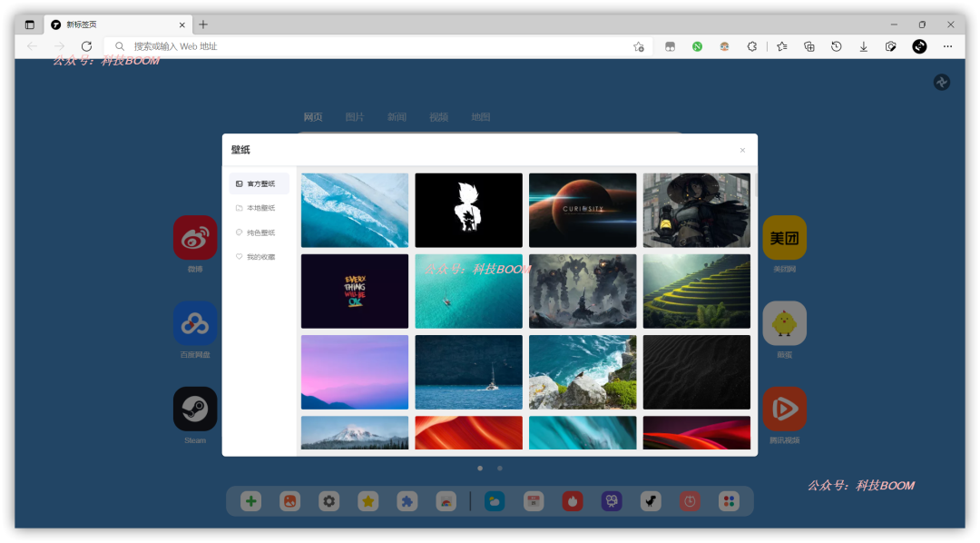Open the browser screenshot capture icon

click(891, 46)
